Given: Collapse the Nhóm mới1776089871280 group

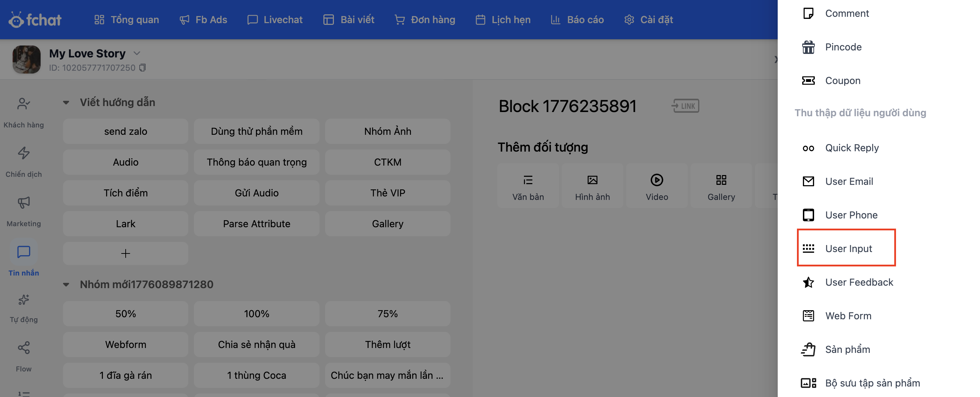Looking at the screenshot, I should (66, 284).
